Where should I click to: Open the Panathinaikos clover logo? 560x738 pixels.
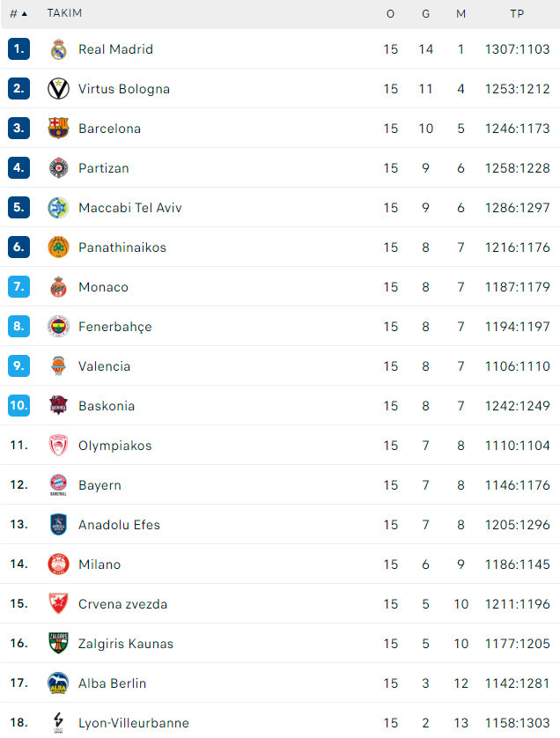tap(58, 247)
